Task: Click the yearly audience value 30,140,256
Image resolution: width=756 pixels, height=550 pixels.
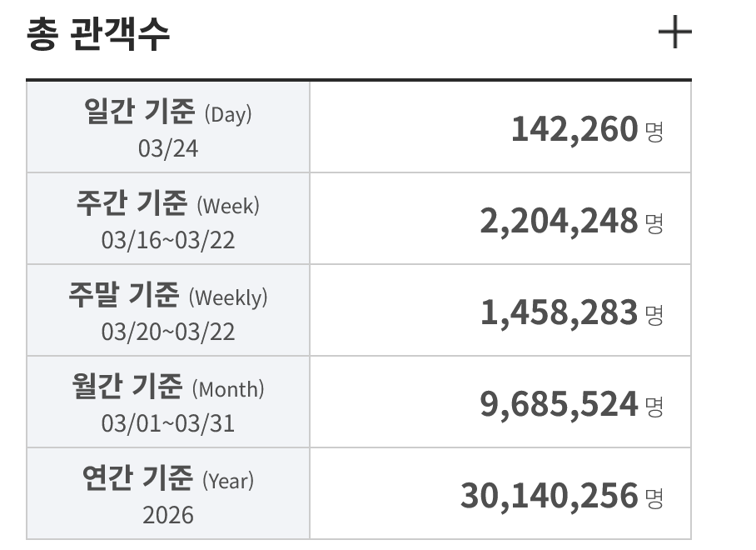Action: [549, 497]
